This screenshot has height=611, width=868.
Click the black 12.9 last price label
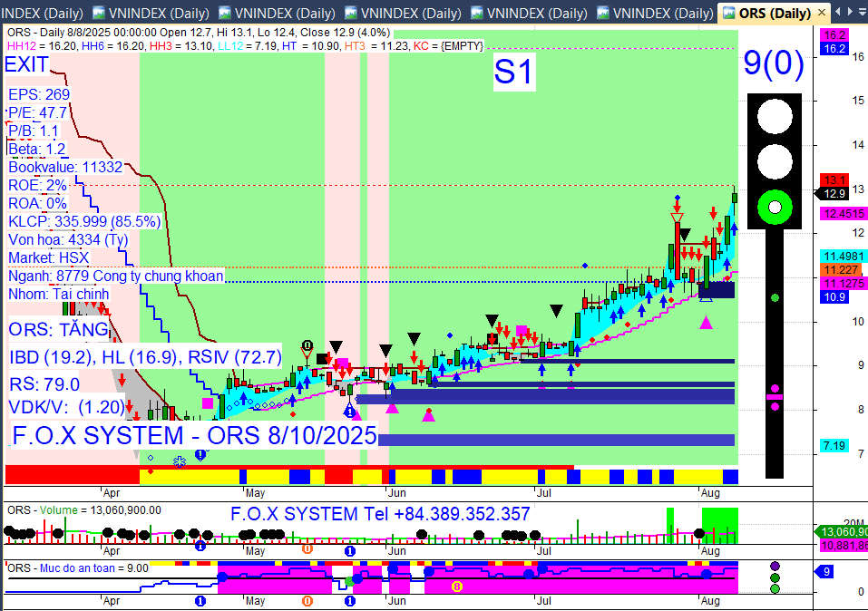[x=832, y=194]
